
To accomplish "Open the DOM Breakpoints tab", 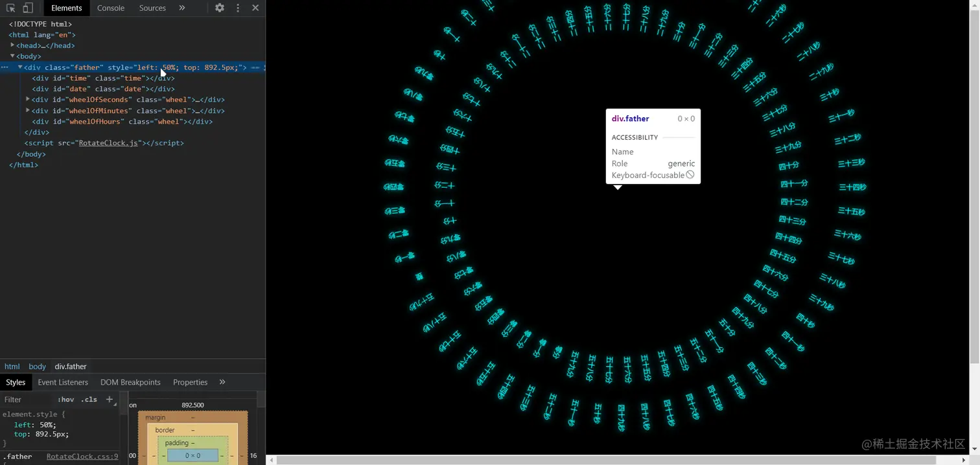I will (x=130, y=382).
